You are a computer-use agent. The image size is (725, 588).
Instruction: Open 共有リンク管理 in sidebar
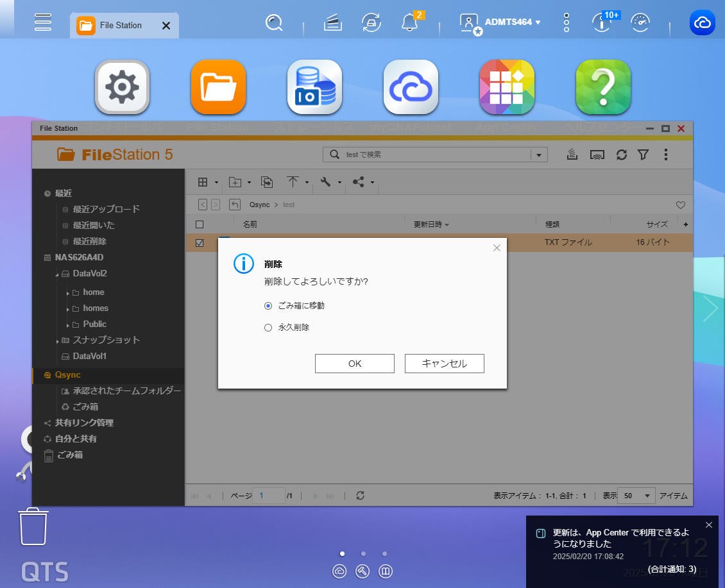pyautogui.click(x=83, y=423)
